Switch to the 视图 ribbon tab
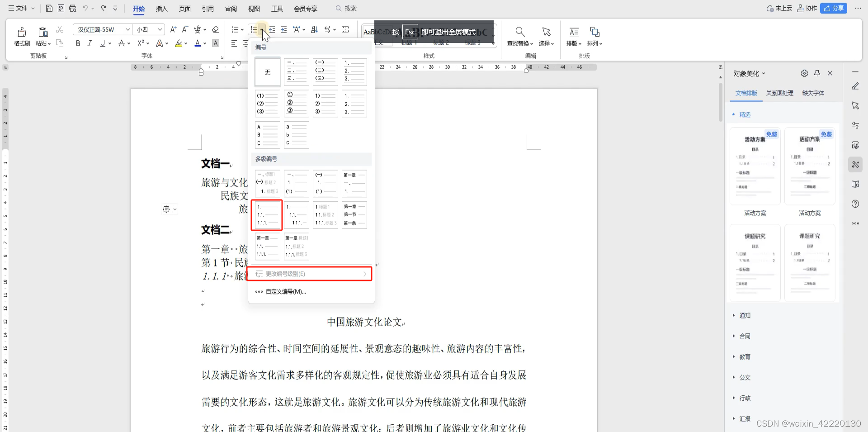This screenshot has height=432, width=868. click(254, 9)
